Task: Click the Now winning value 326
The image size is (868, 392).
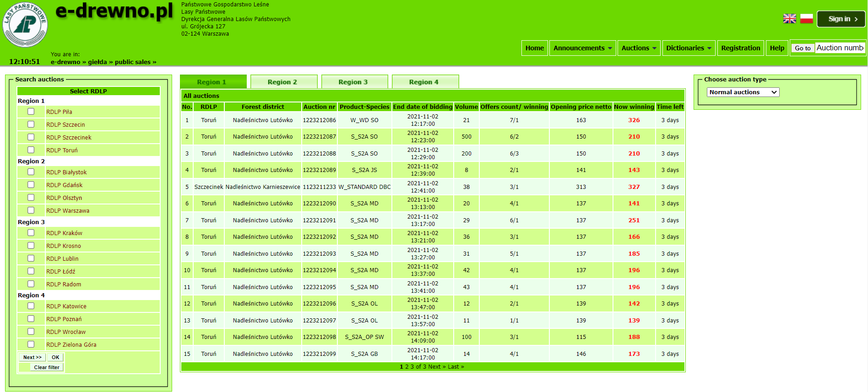Action: point(634,120)
